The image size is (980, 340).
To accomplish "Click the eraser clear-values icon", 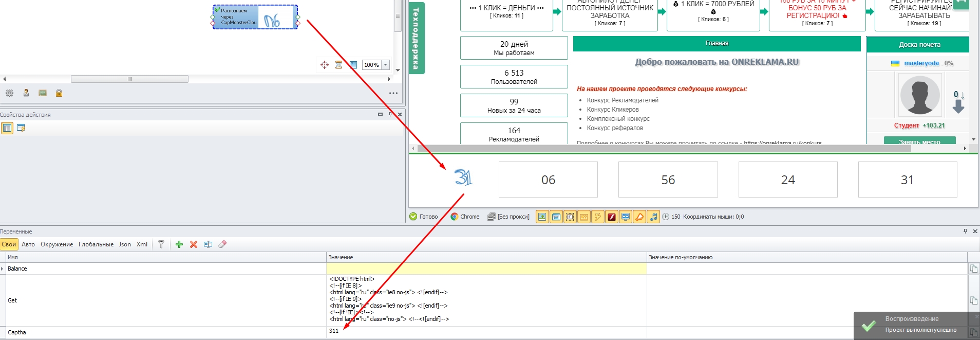I will pos(222,244).
